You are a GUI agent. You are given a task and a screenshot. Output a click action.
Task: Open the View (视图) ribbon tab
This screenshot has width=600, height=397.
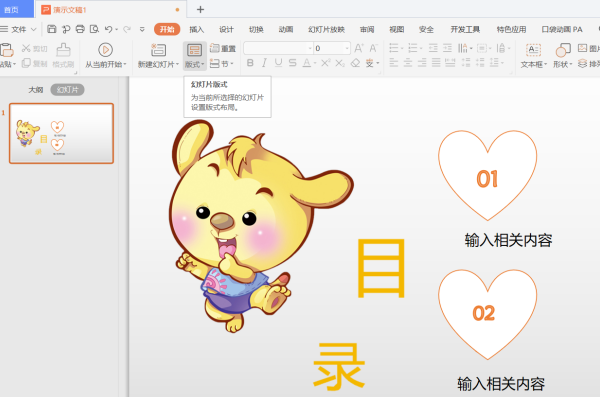pos(397,29)
